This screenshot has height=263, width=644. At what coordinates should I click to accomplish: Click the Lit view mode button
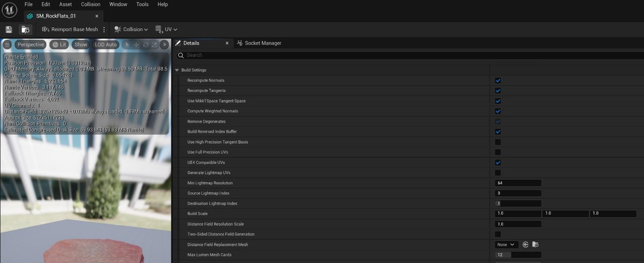point(59,44)
